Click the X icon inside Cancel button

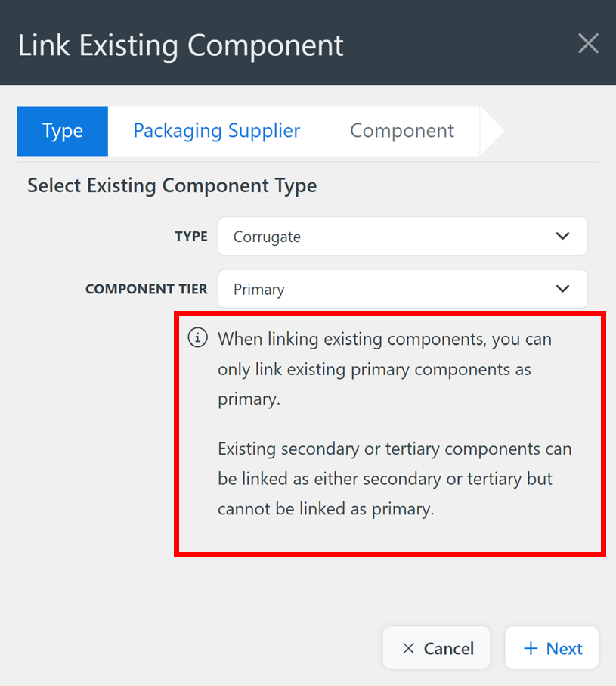[x=410, y=648]
